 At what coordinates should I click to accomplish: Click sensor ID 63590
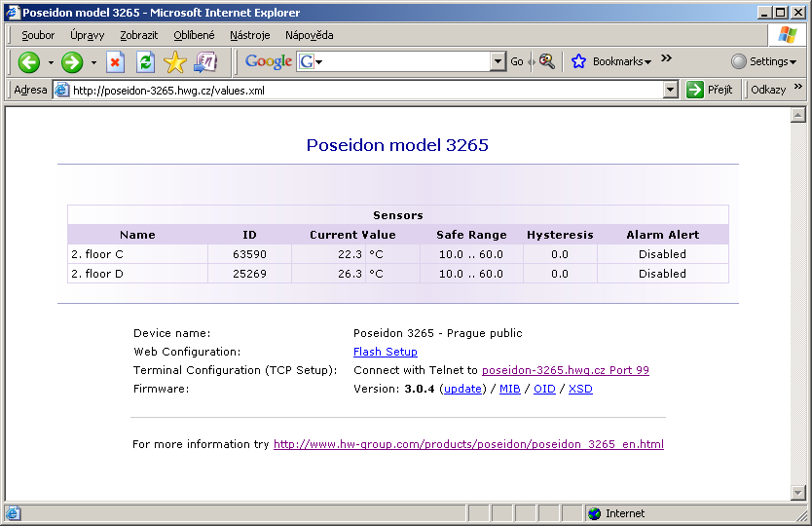tap(249, 254)
